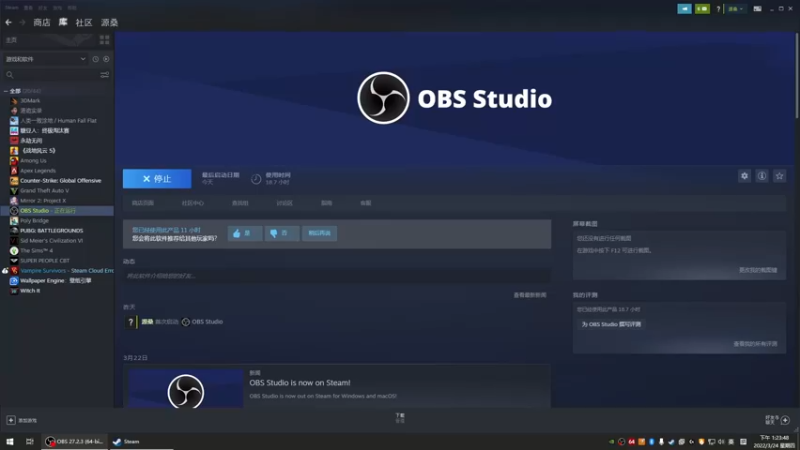Open advanced filter sliders icon
This screenshot has height=450, width=800.
tap(105, 75)
